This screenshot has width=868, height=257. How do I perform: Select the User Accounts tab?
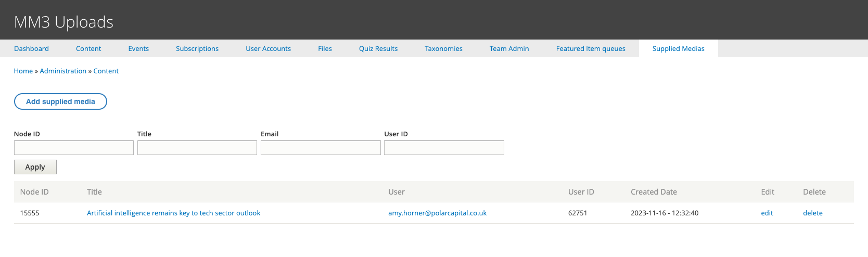click(268, 48)
